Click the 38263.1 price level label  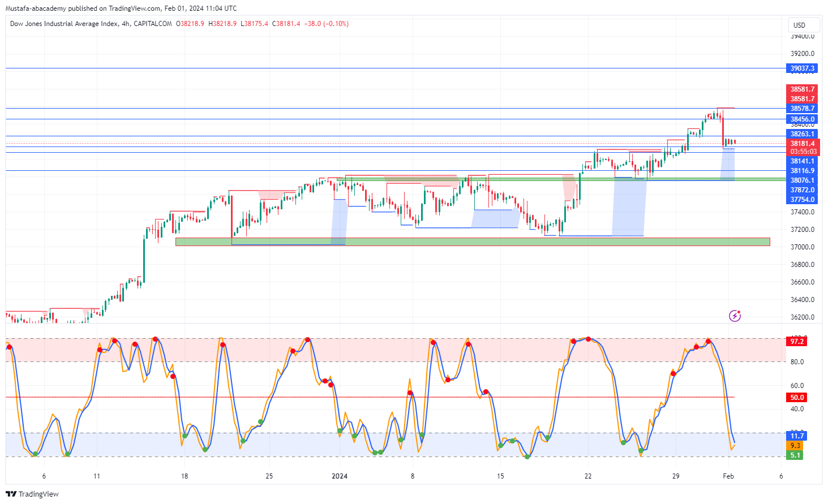803,134
